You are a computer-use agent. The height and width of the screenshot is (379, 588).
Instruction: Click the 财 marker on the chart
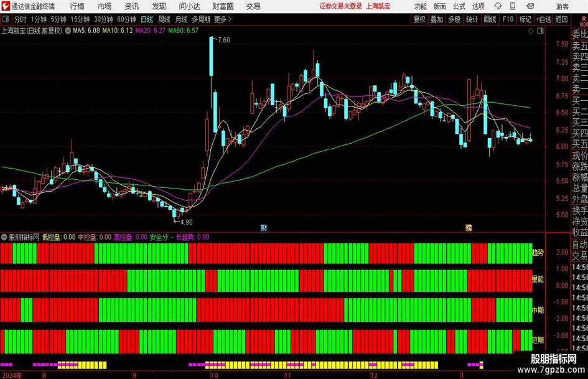pyautogui.click(x=264, y=227)
